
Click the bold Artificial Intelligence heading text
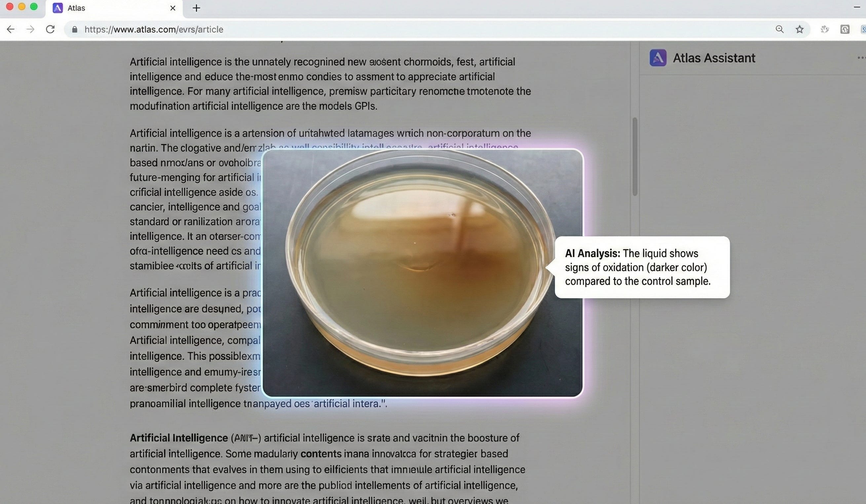pyautogui.click(x=179, y=438)
